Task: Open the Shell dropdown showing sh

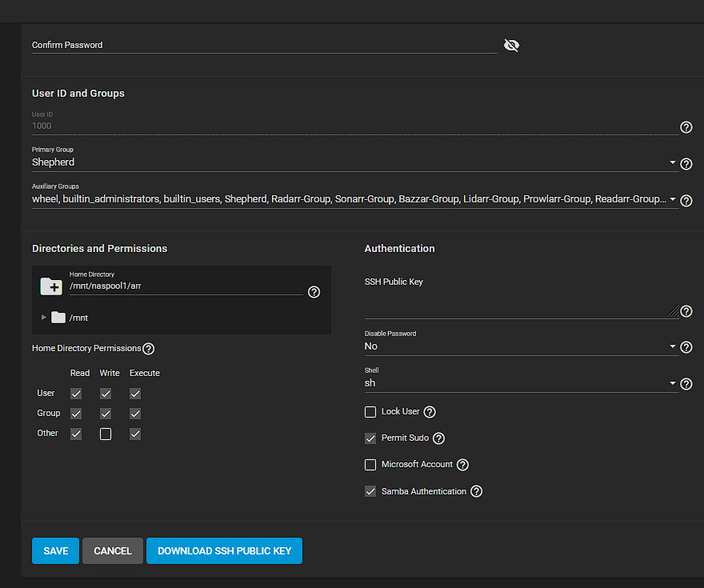Action: [520, 383]
